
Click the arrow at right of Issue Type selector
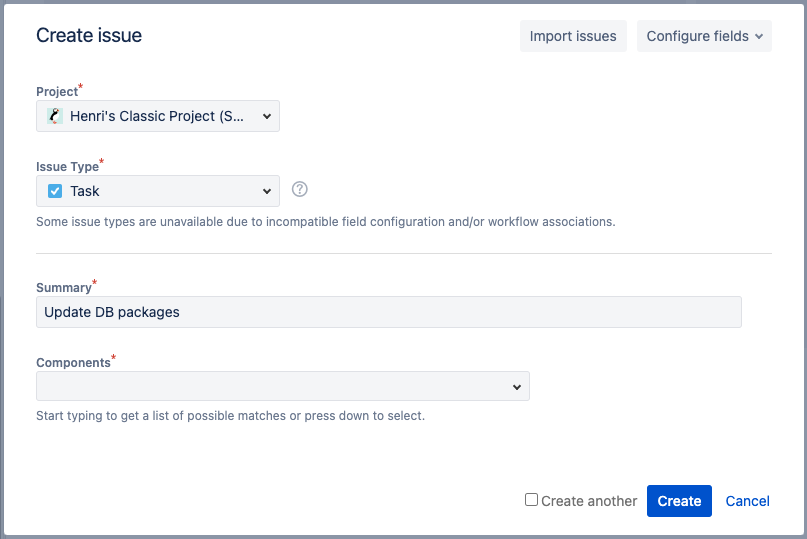tap(267, 191)
